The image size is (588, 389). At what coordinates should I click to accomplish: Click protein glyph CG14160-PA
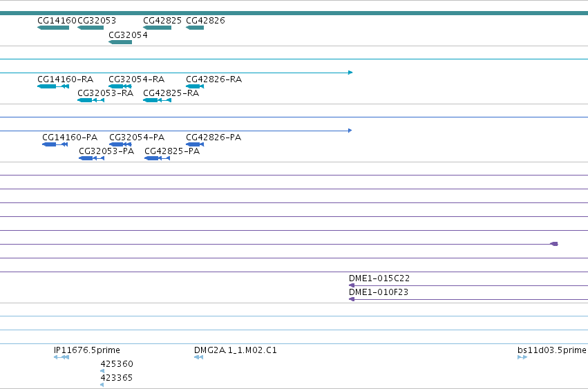coord(55,144)
